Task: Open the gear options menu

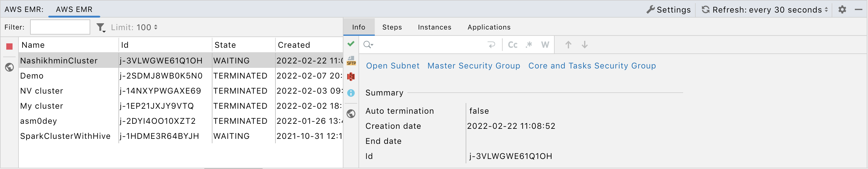Action: 842,9
